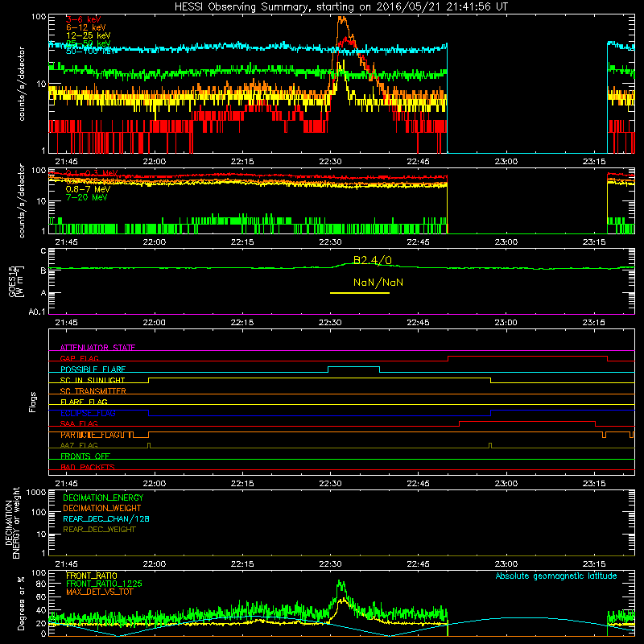
Task: Click the "SC_IN_SUNLIGHT" flag label
Action: point(93,380)
